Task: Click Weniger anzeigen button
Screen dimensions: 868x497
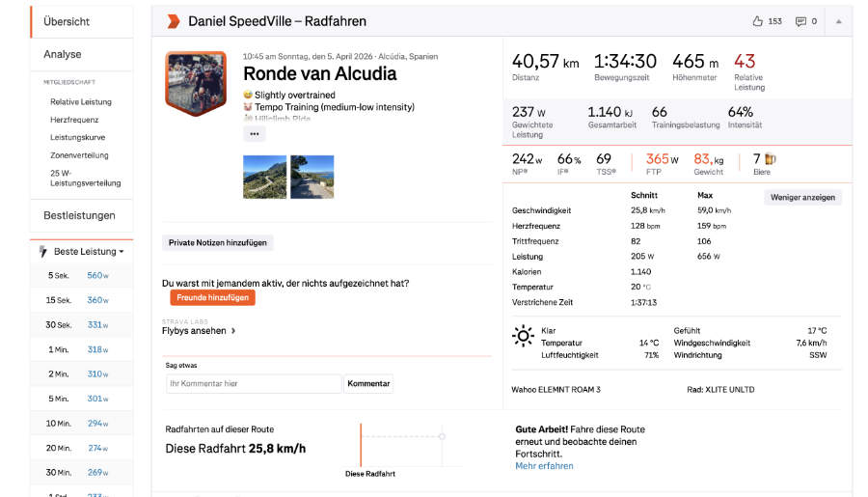Action: click(803, 197)
